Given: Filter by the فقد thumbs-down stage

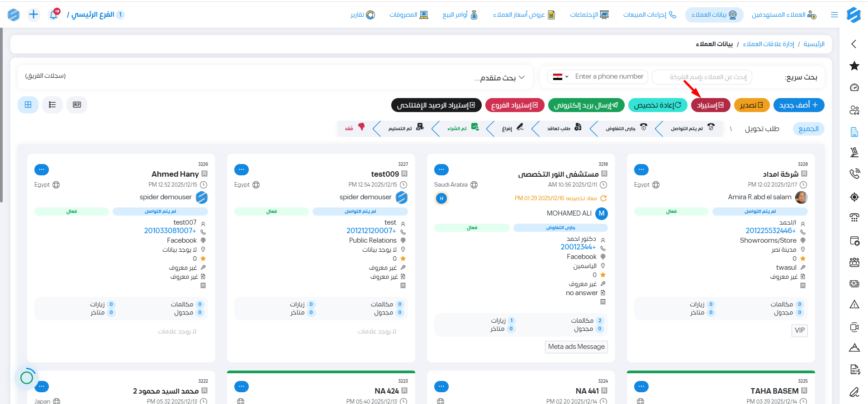Looking at the screenshot, I should 355,128.
